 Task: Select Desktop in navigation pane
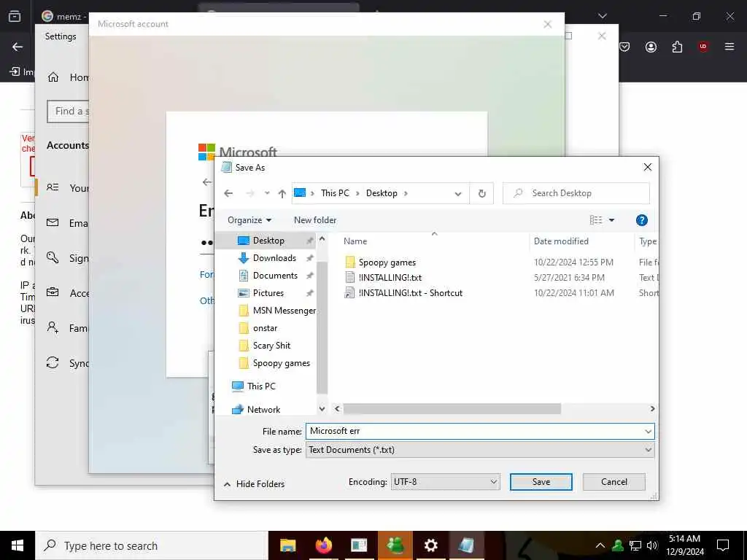pos(268,241)
